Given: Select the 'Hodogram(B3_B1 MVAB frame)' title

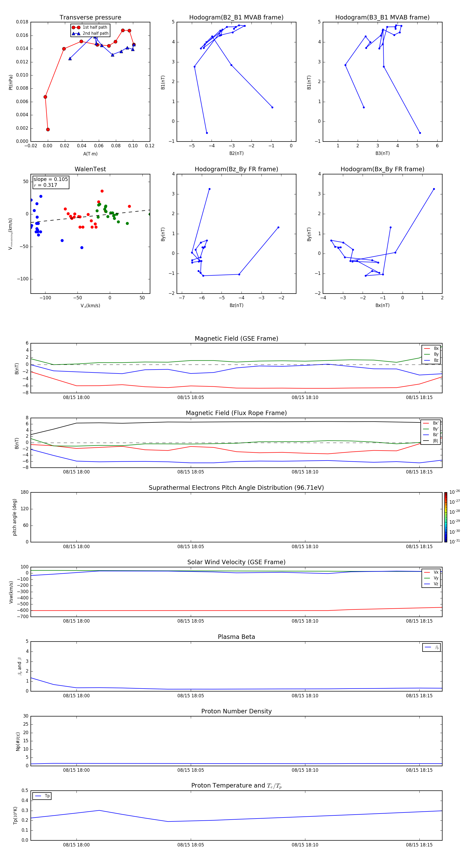Looking at the screenshot, I should pos(382,18).
